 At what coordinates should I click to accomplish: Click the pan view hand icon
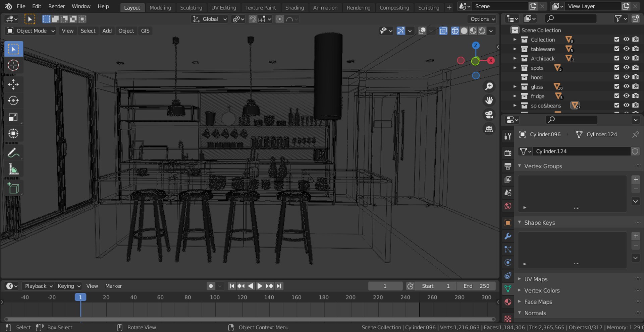pos(489,101)
